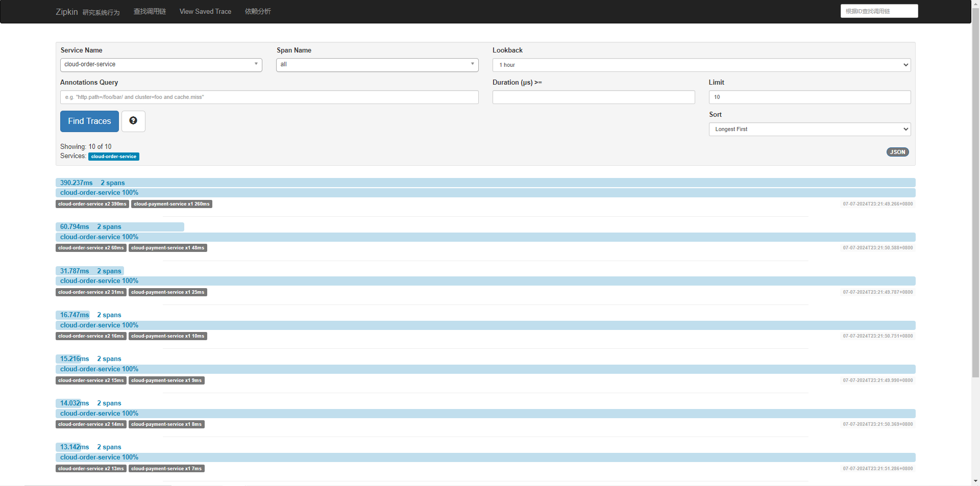
Task: Click the cloud-payment-service x1 8ms label
Action: 166,424
